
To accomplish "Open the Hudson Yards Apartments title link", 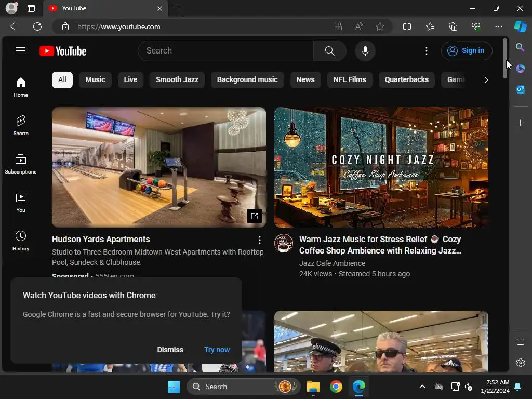I will click(x=101, y=239).
